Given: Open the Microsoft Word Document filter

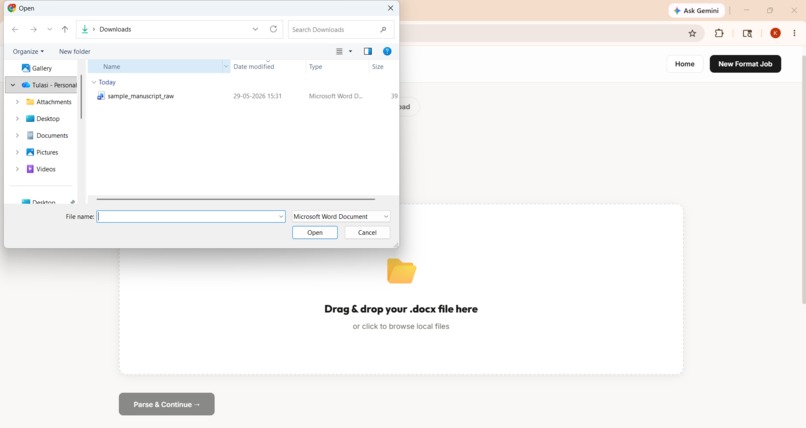Looking at the screenshot, I should pos(341,216).
